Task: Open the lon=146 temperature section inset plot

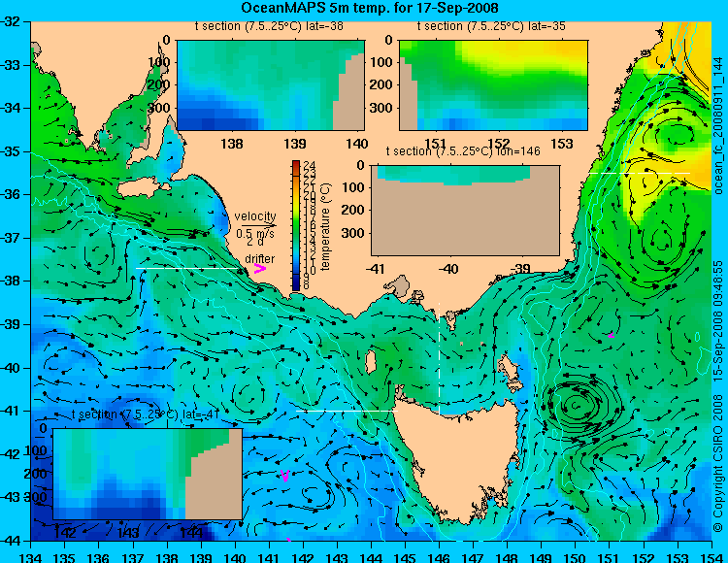Action: pos(465,211)
